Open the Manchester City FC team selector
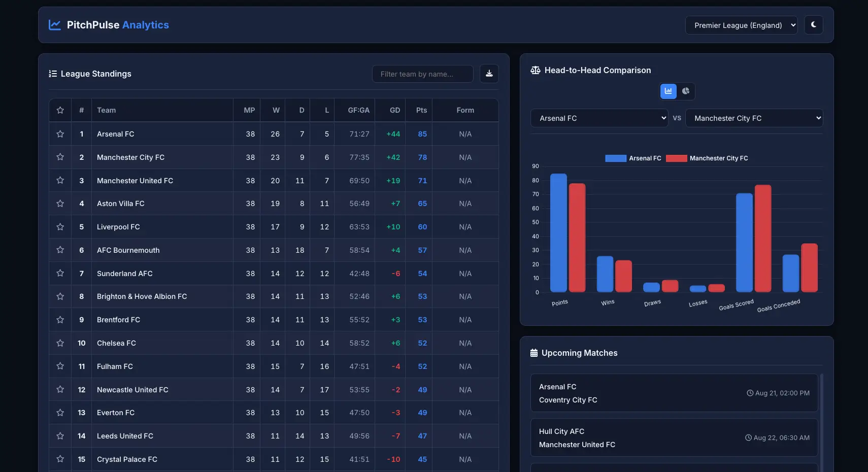The width and height of the screenshot is (868, 472). tap(754, 118)
